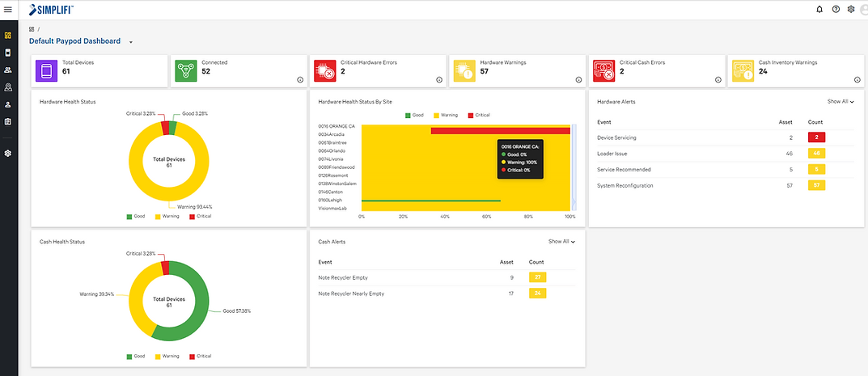Toggle Good legend in Hardware Health By Site
This screenshot has width=868, height=376.
click(x=413, y=115)
